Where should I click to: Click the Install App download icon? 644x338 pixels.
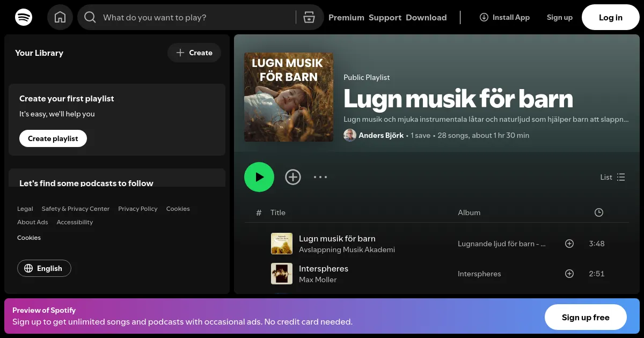pyautogui.click(x=484, y=17)
